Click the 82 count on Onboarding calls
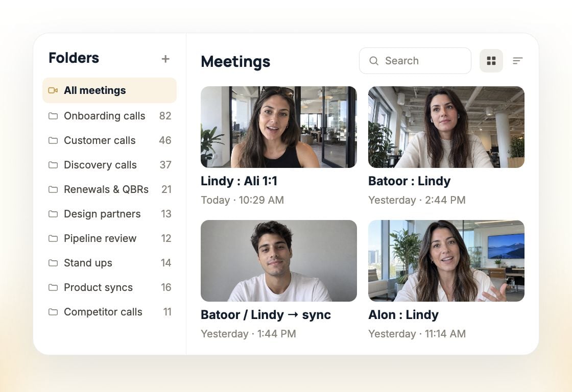 [x=165, y=116]
